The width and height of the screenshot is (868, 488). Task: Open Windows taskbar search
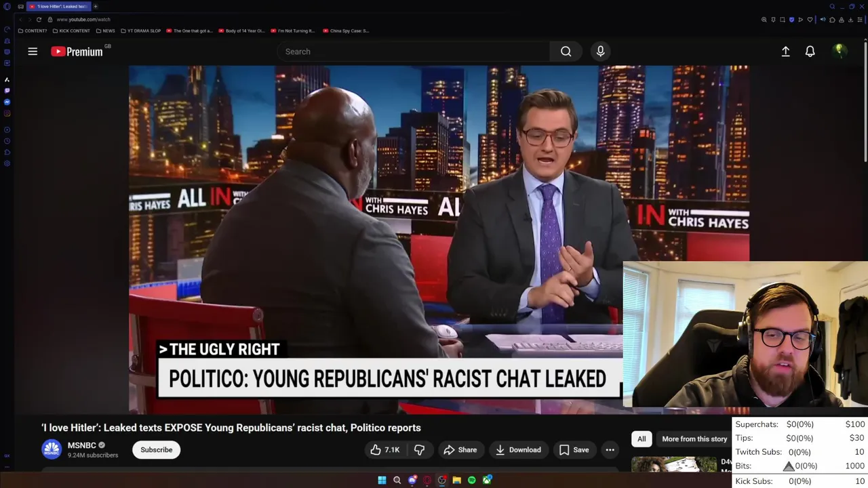(397, 480)
